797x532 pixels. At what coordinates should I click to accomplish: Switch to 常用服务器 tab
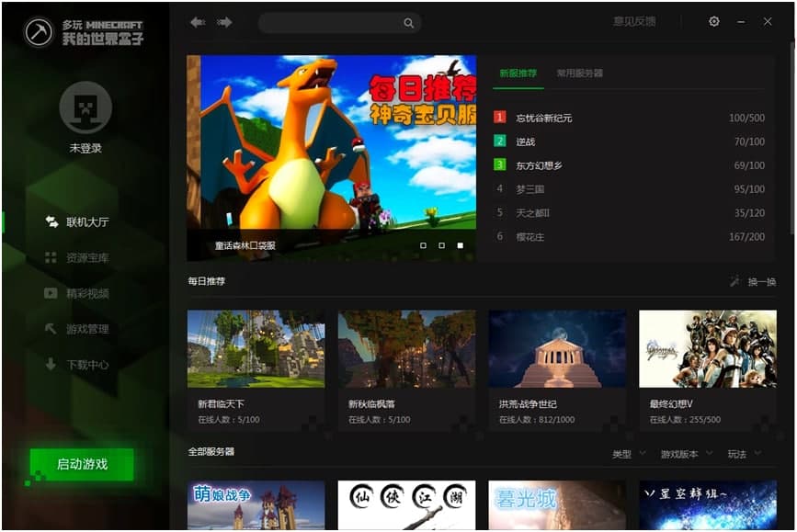[579, 74]
